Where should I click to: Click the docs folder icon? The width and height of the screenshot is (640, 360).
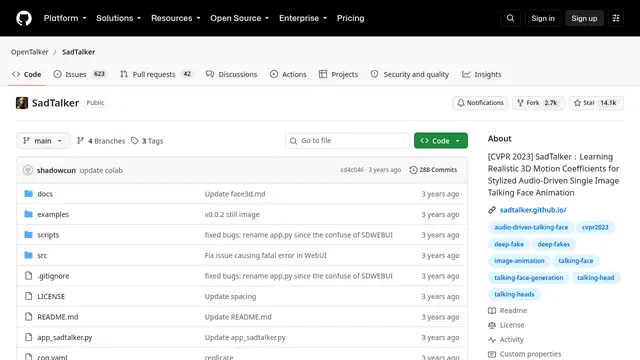tap(28, 193)
